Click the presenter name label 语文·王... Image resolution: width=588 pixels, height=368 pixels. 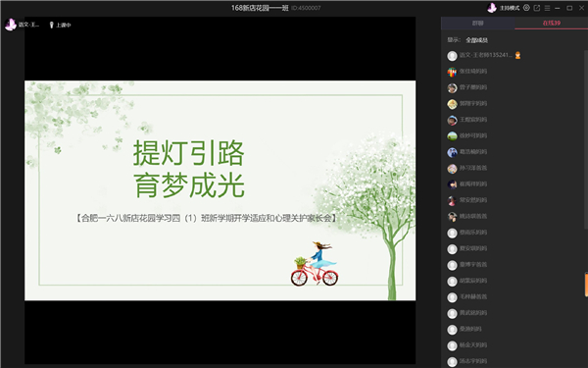[28, 25]
